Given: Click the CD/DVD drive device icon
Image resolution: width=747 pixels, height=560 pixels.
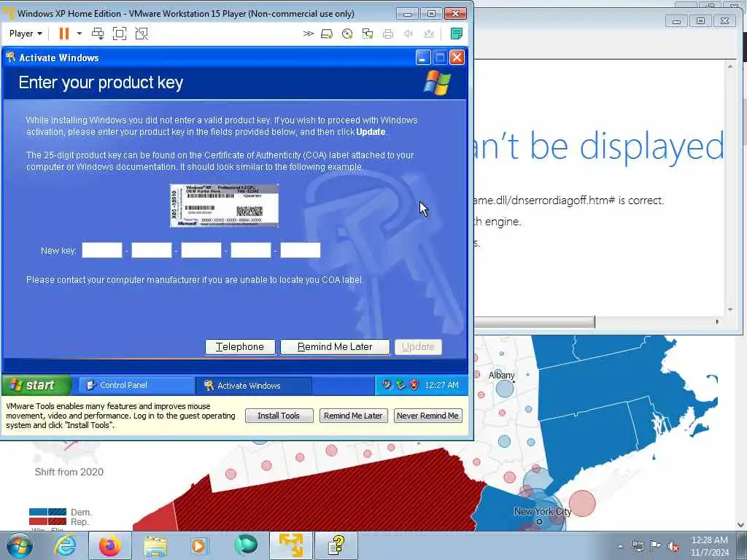Looking at the screenshot, I should pyautogui.click(x=347, y=34).
